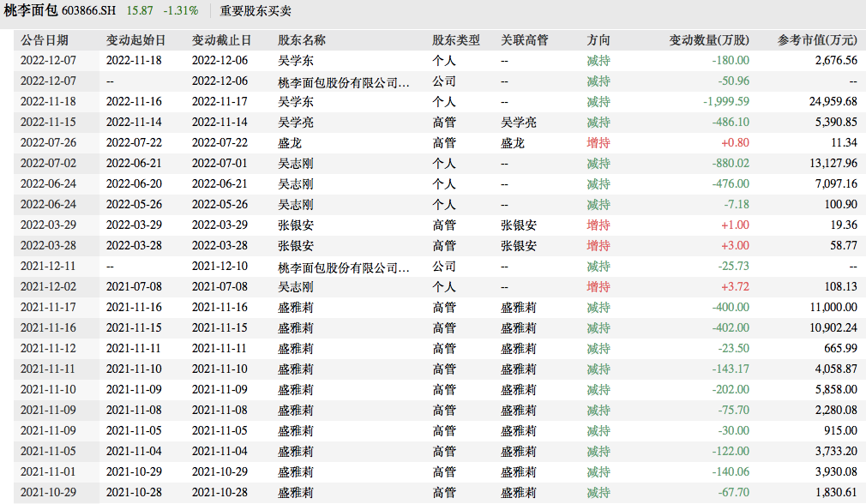Click the market value 2,676.56
This screenshot has width=866, height=504.
pos(836,61)
